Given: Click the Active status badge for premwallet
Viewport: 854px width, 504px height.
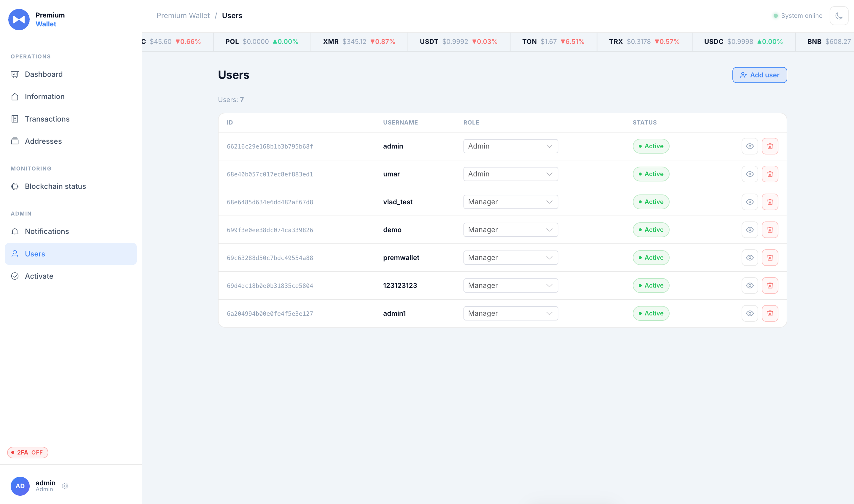Looking at the screenshot, I should 651,257.
